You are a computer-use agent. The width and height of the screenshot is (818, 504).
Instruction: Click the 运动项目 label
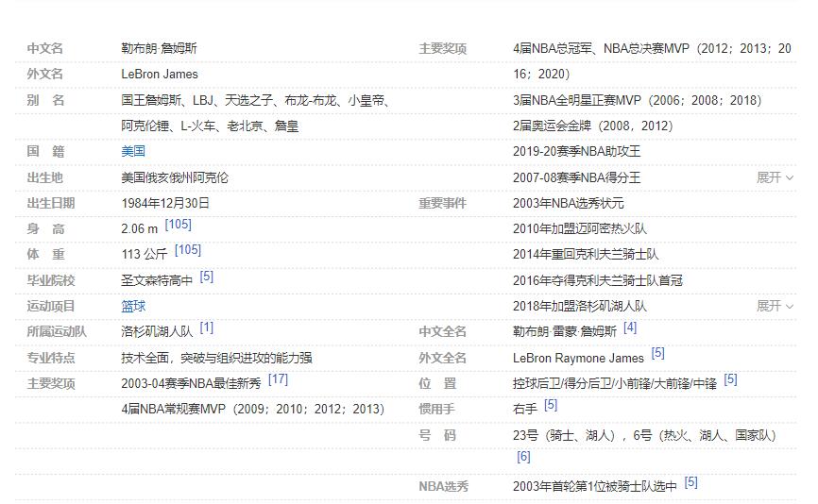(51, 306)
